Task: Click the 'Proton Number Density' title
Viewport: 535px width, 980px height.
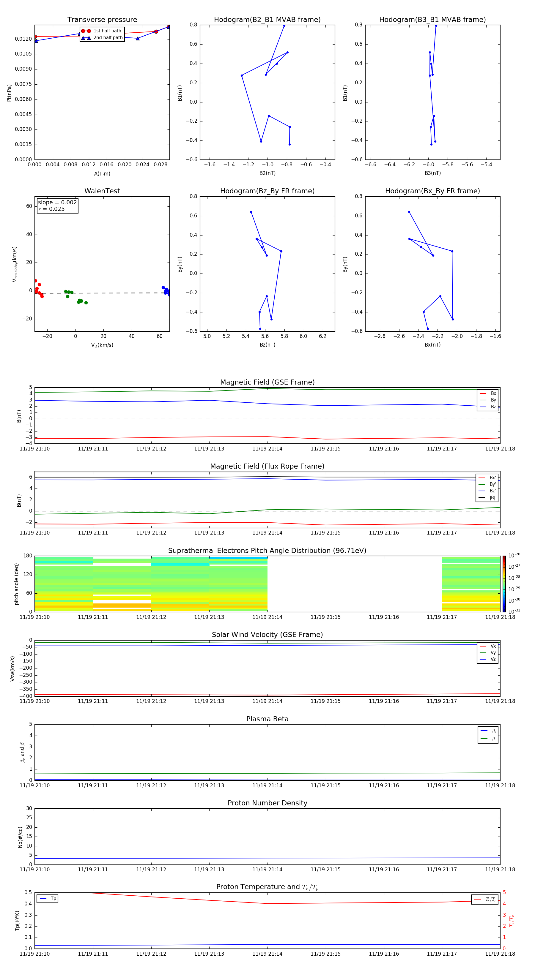Action: coord(267,803)
